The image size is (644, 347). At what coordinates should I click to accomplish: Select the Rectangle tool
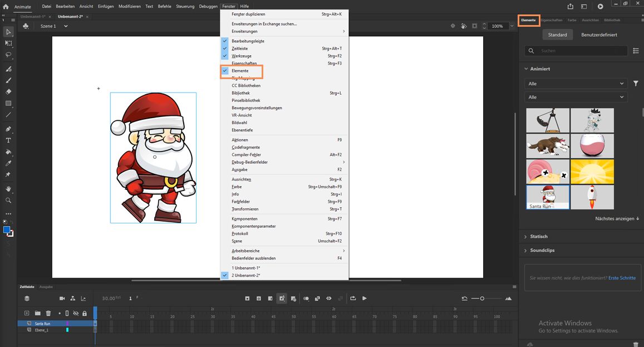pyautogui.click(x=8, y=103)
